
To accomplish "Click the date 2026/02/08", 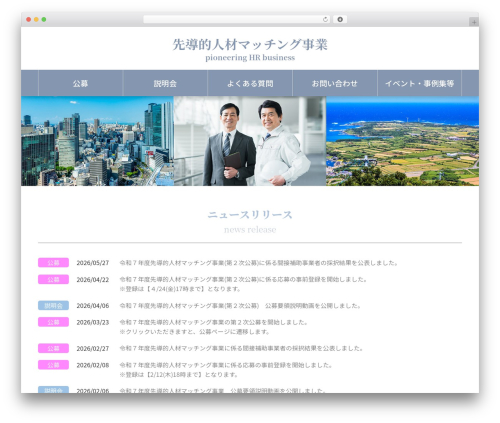I will (93, 365).
